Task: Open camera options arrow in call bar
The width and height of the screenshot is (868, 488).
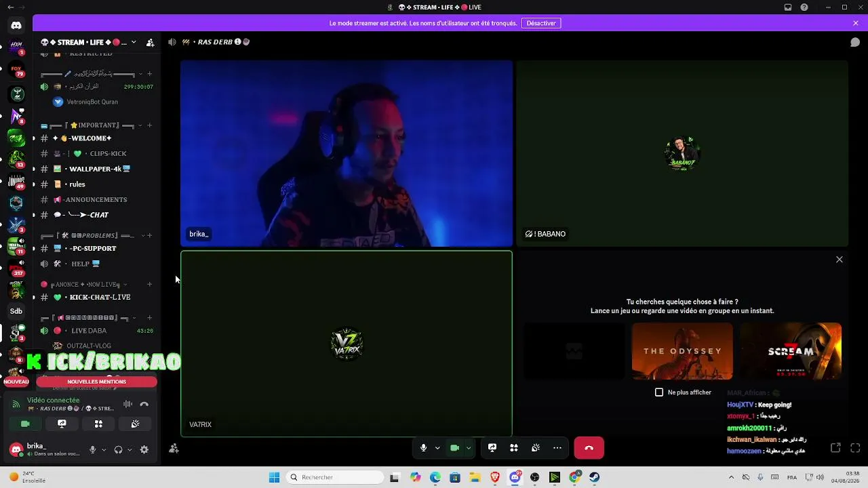Action: click(x=469, y=447)
